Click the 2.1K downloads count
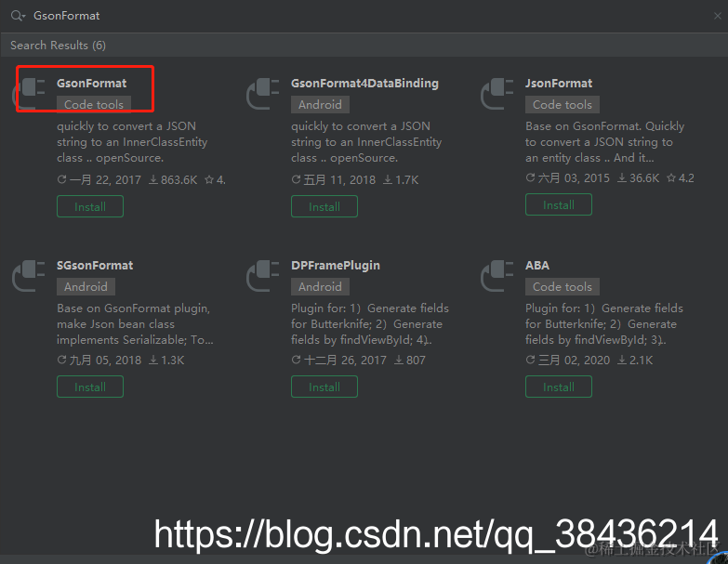This screenshot has width=728, height=564. pyautogui.click(x=635, y=361)
